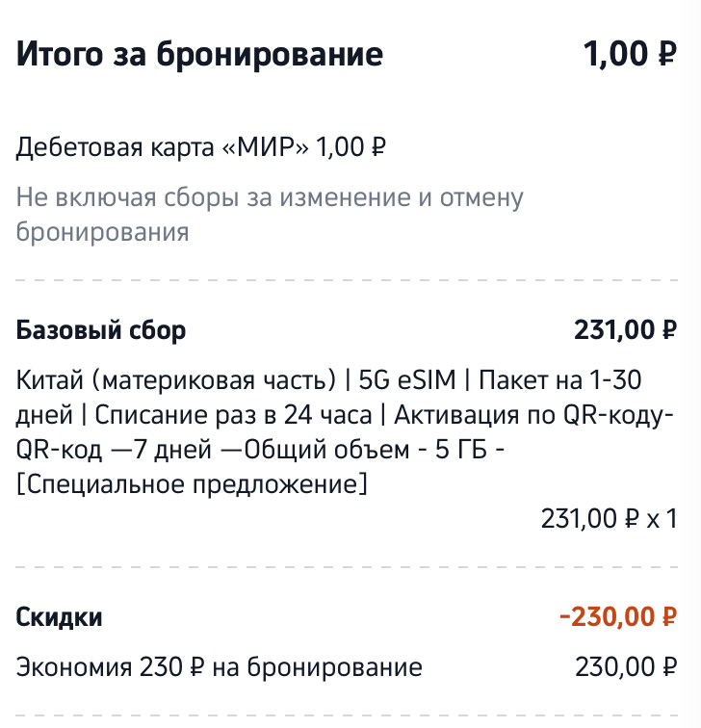Click the bold 231,00 ₽ base fee amount
Image resolution: width=701 pixels, height=728 pixels.
click(626, 330)
